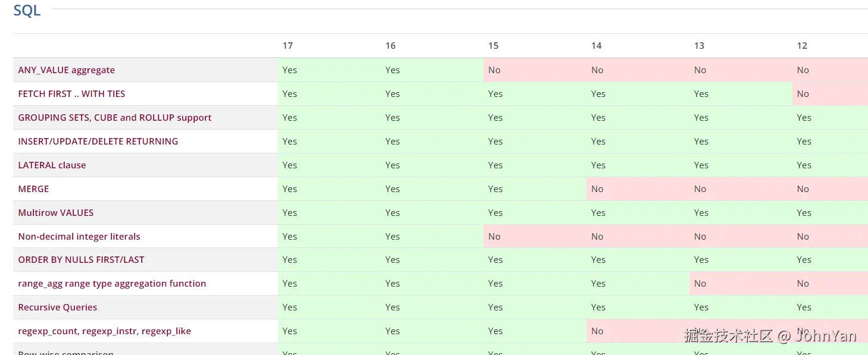Select the version 13 column header

tap(699, 46)
